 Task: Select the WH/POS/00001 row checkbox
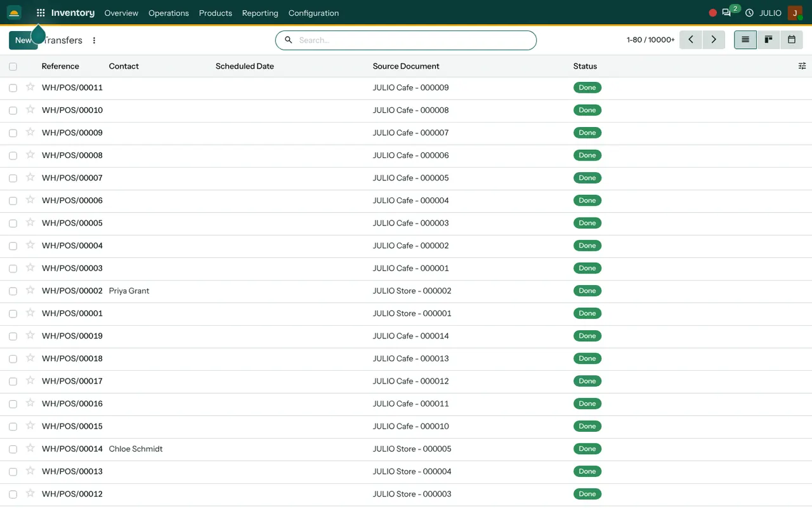coord(13,314)
